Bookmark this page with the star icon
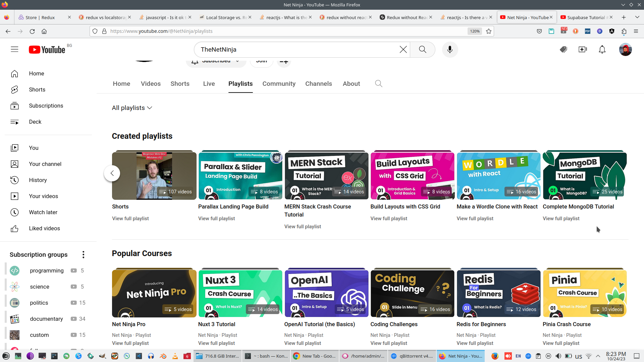This screenshot has width=644, height=362. (x=489, y=31)
